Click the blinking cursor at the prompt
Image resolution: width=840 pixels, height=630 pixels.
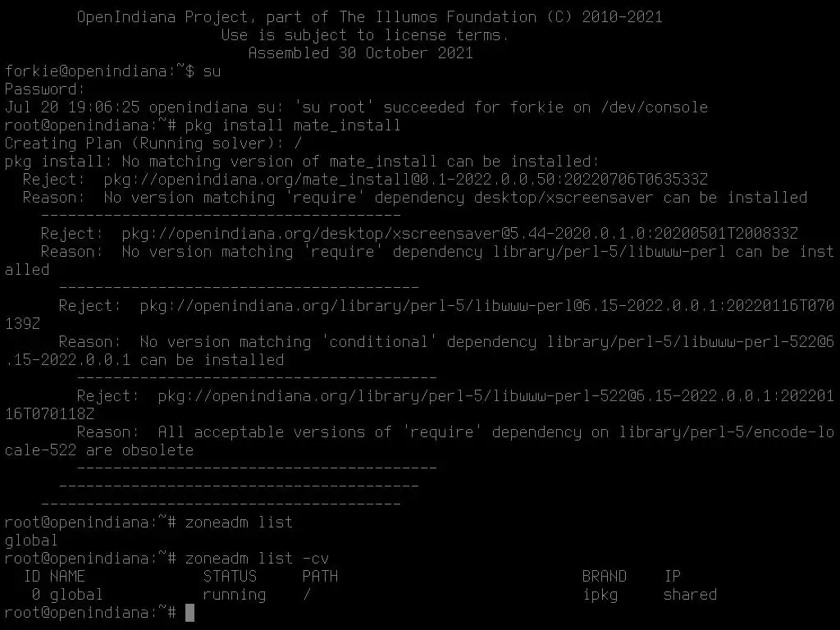click(189, 612)
